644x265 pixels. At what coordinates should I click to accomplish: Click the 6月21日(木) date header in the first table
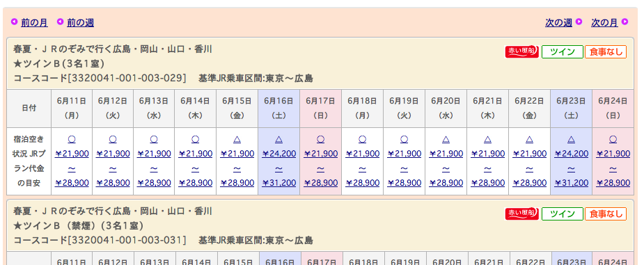point(488,109)
